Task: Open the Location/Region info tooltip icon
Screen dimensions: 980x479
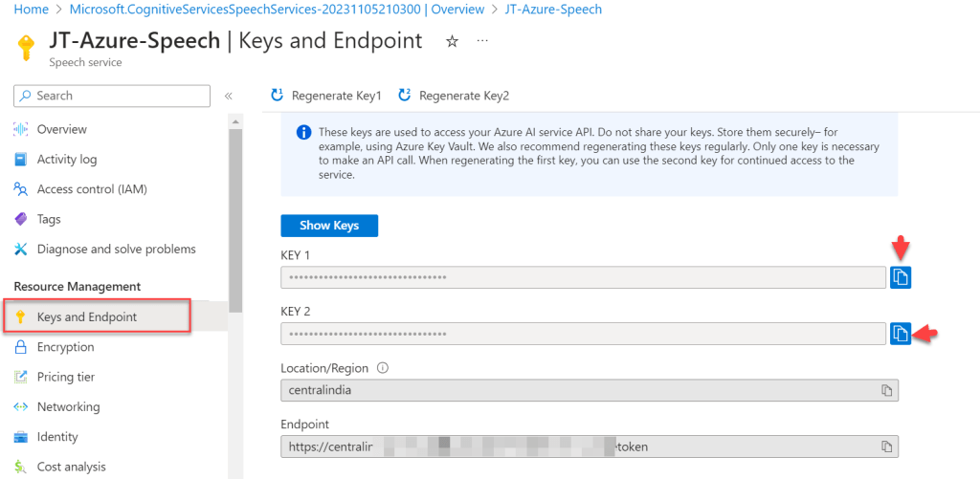Action: pyautogui.click(x=383, y=368)
